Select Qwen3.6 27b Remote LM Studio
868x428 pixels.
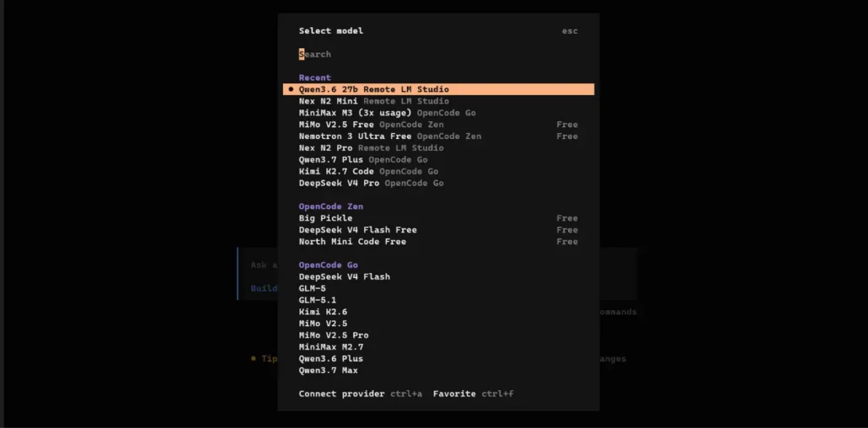[438, 89]
